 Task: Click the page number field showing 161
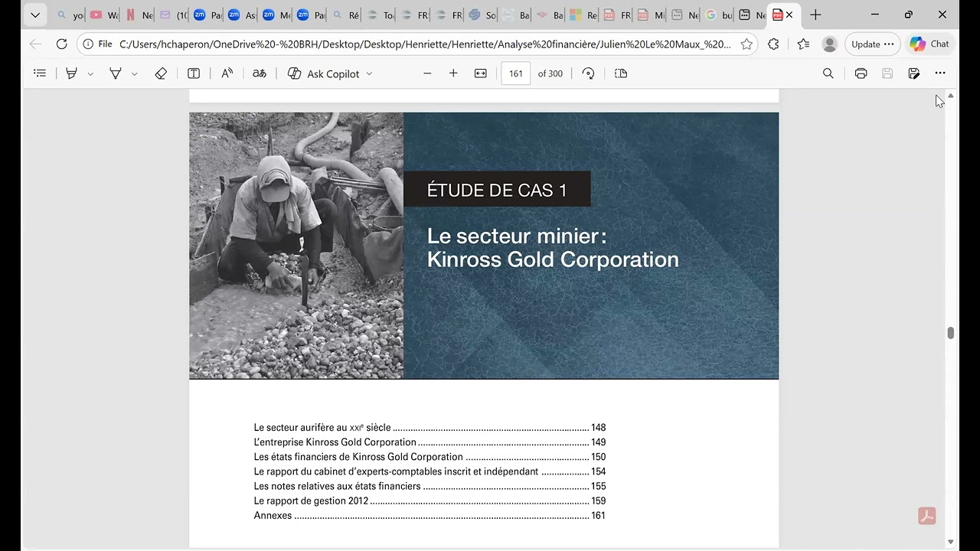tap(516, 73)
